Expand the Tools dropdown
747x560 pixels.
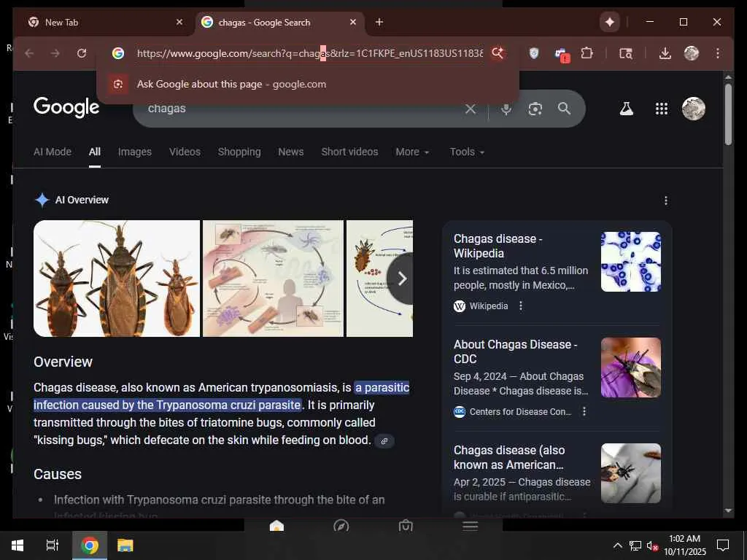pyautogui.click(x=468, y=152)
